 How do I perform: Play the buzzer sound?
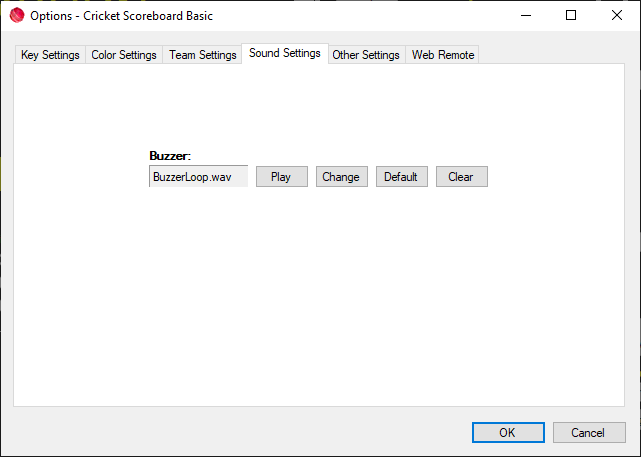click(281, 177)
